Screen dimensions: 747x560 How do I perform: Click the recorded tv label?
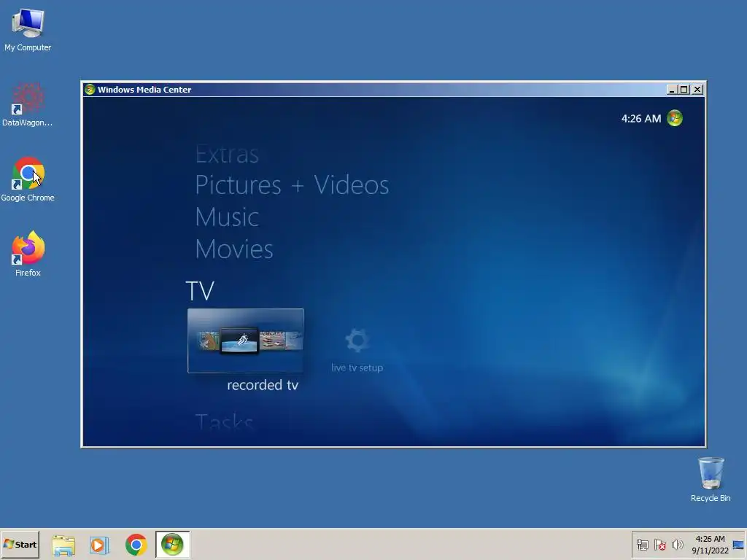(x=263, y=385)
